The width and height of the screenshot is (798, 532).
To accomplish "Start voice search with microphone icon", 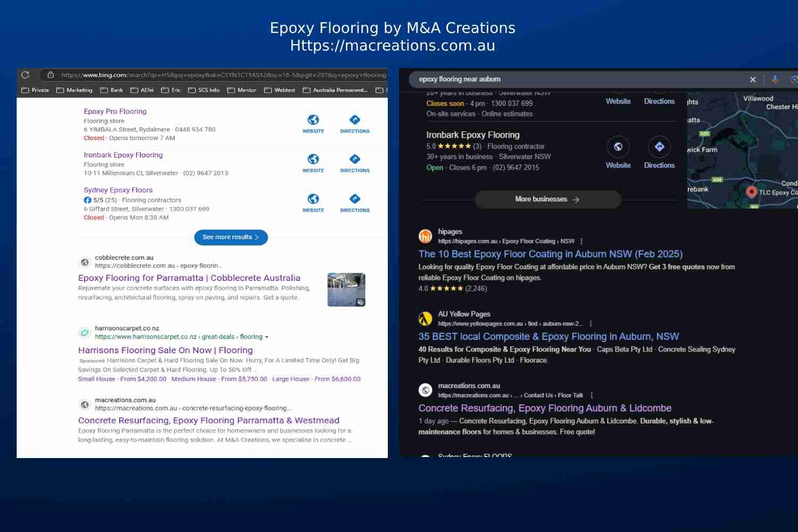I will click(x=775, y=79).
